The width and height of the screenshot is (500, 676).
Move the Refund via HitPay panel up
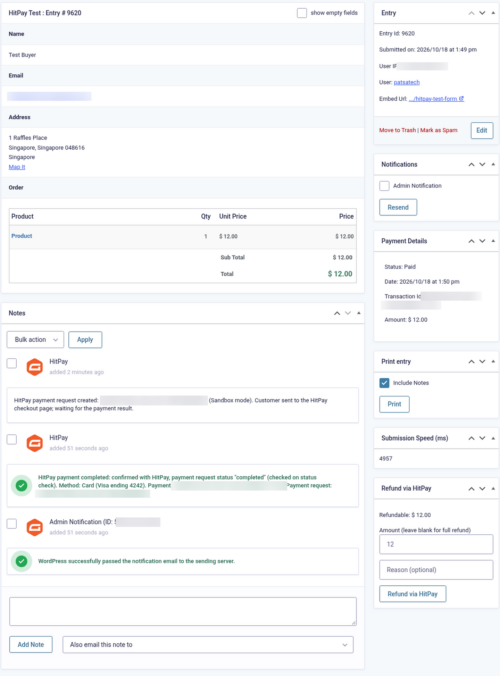472,488
